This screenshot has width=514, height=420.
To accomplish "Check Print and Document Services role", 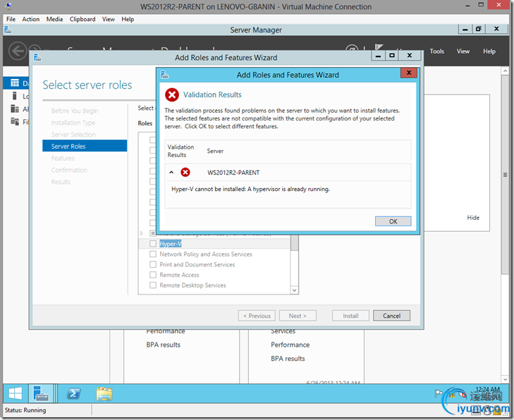I will 153,264.
